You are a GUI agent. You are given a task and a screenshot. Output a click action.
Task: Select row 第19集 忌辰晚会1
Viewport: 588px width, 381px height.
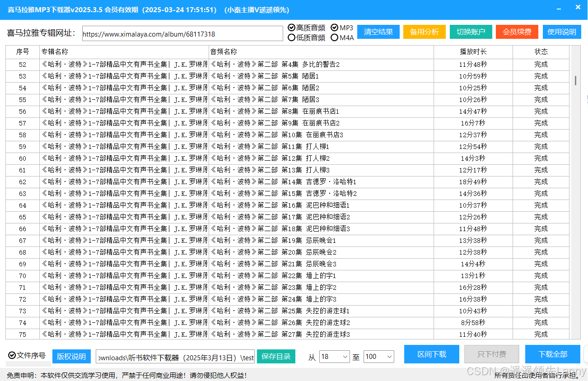pos(288,241)
